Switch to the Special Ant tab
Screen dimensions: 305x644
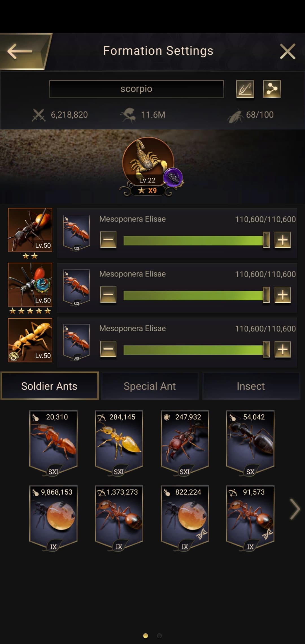click(150, 386)
